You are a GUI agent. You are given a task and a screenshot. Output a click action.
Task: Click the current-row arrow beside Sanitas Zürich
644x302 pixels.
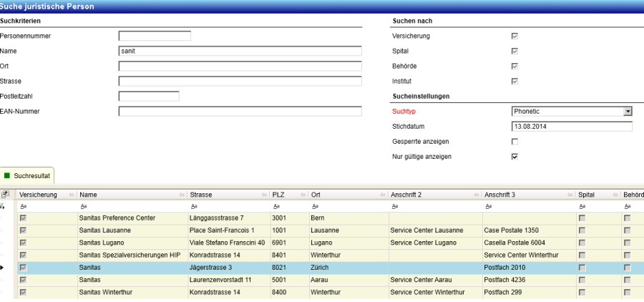coord(2,268)
